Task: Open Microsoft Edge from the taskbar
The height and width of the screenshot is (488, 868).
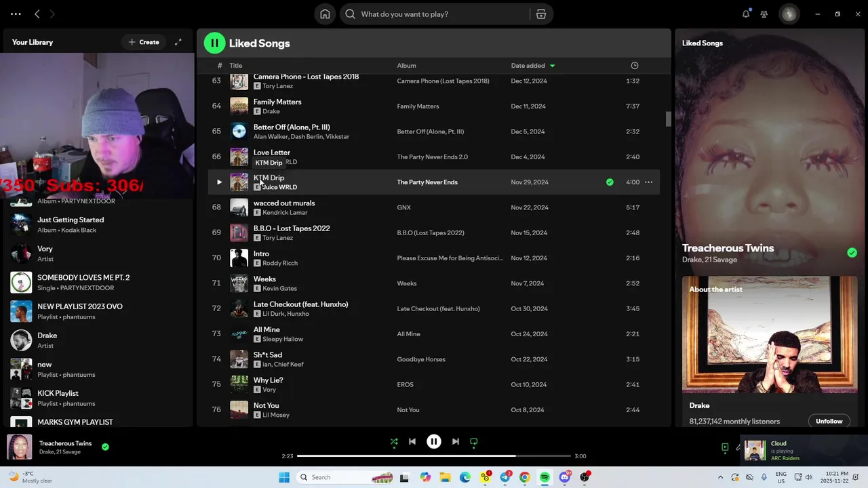Action: (x=465, y=477)
